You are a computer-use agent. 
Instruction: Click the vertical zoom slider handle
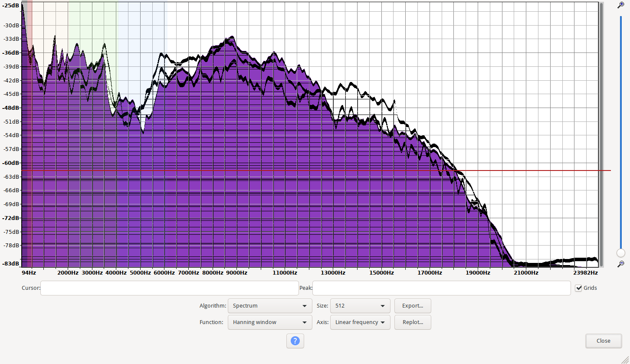[x=621, y=253]
